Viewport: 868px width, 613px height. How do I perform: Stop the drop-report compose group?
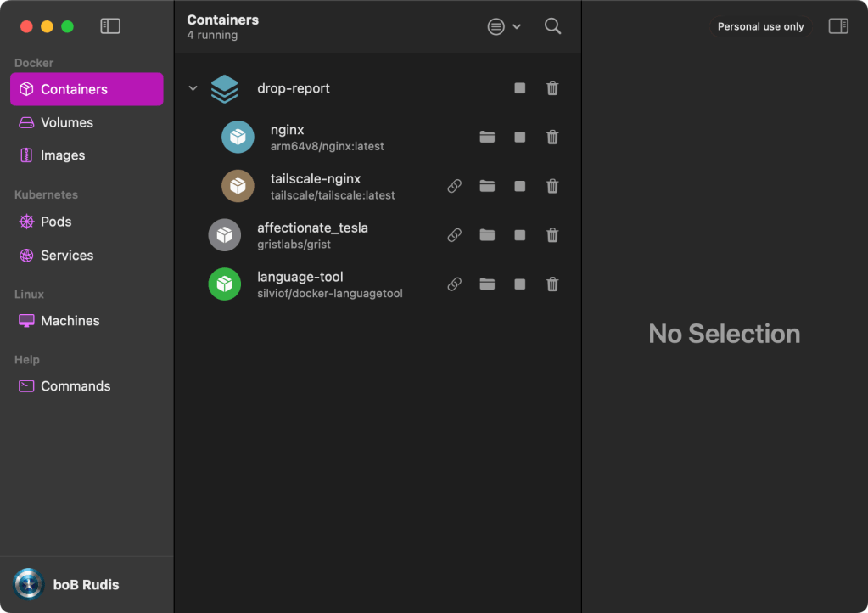tap(520, 88)
